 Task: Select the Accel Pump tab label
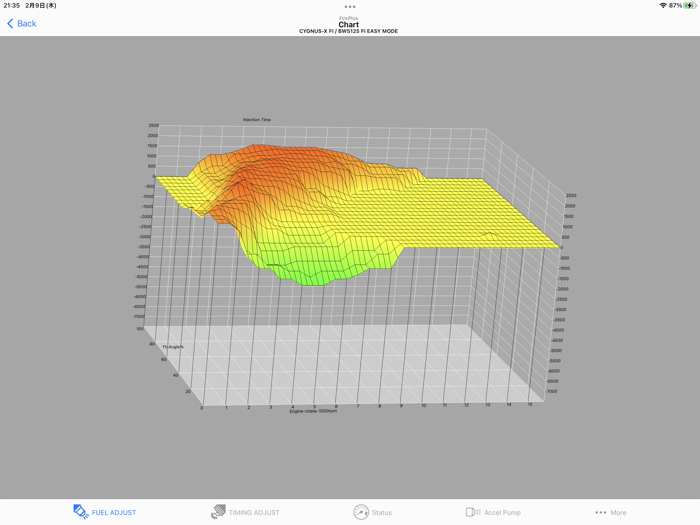tap(502, 512)
